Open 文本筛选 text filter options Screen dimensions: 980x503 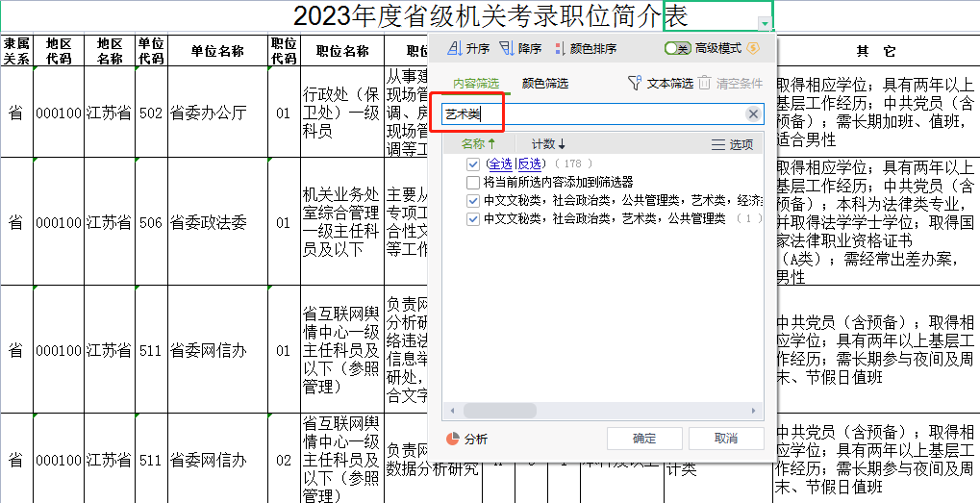click(660, 83)
